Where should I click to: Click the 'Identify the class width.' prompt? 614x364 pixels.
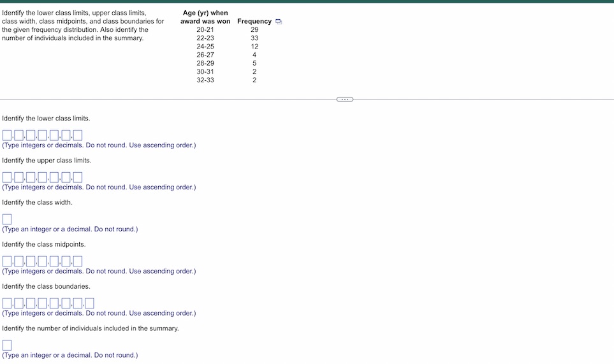(x=37, y=203)
